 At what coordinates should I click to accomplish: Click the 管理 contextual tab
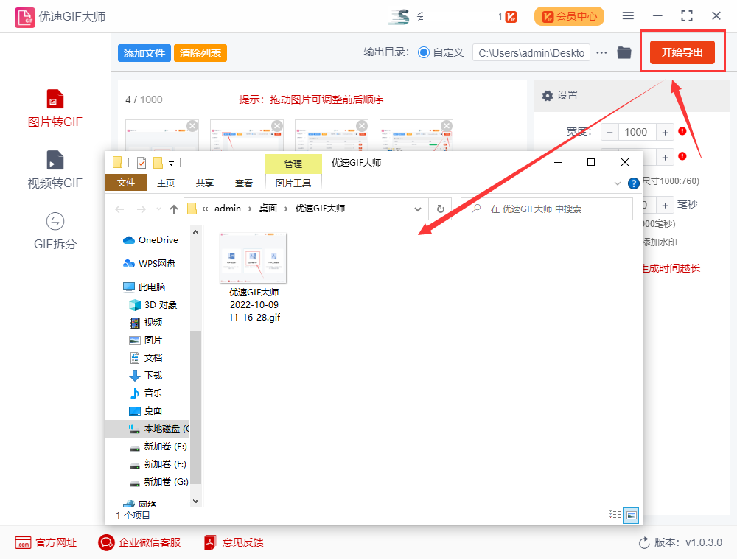click(x=293, y=164)
